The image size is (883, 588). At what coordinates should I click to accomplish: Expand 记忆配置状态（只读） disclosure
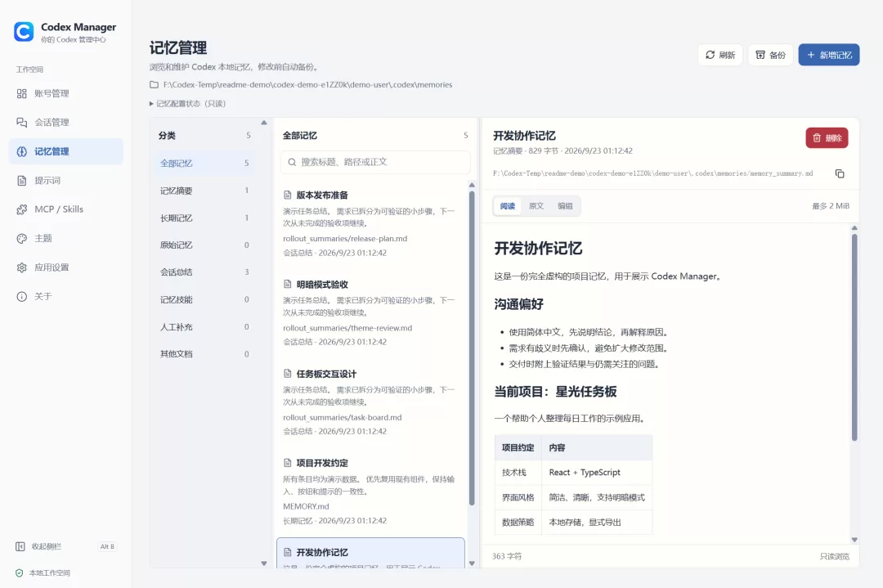(x=187, y=104)
